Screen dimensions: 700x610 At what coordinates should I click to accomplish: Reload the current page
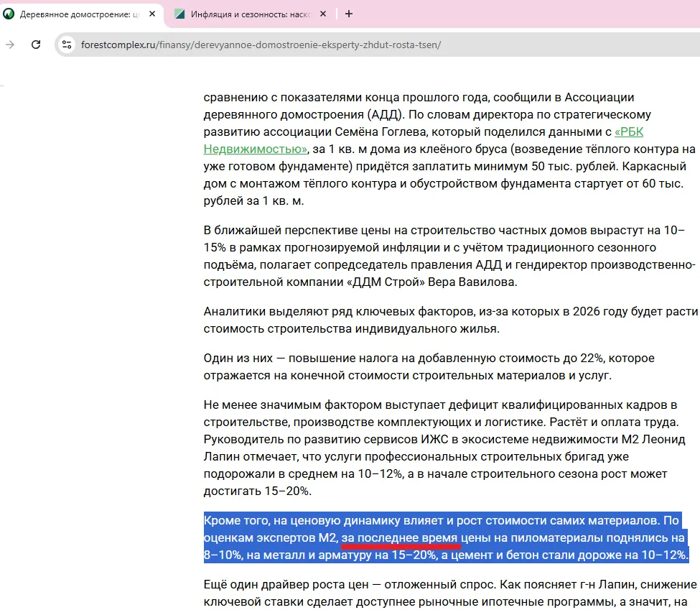pos(36,45)
